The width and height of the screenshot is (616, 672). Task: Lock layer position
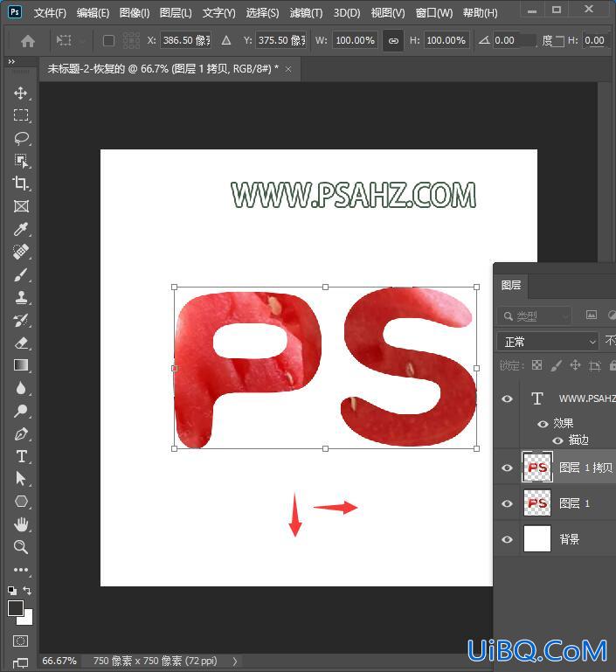tap(575, 365)
